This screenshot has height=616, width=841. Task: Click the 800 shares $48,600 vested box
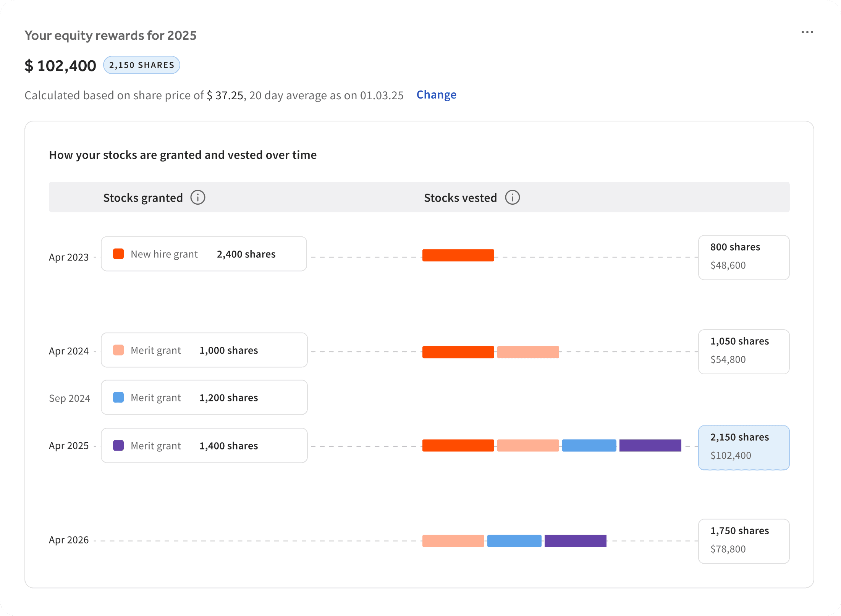(743, 257)
